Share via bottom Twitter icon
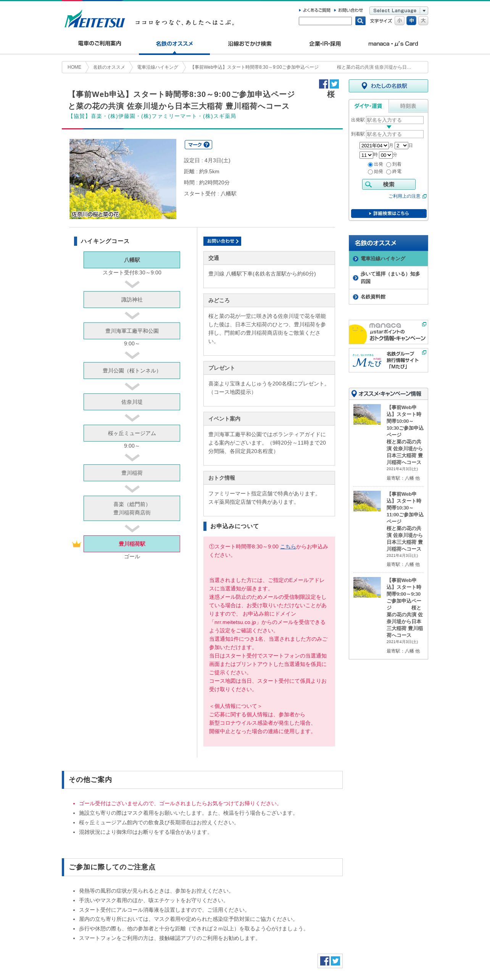This screenshot has height=980, width=490. coord(335,961)
